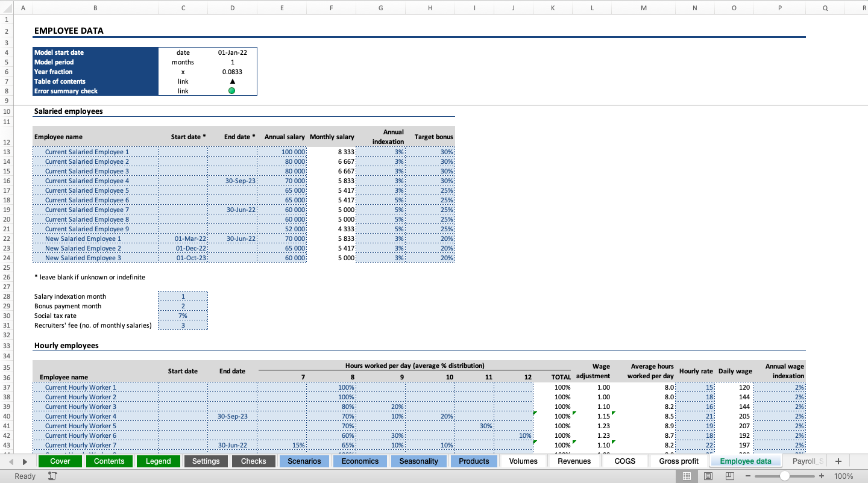Screen dimensions: 868x483
Task: Open the Cover sheet tab
Action: pos(60,461)
